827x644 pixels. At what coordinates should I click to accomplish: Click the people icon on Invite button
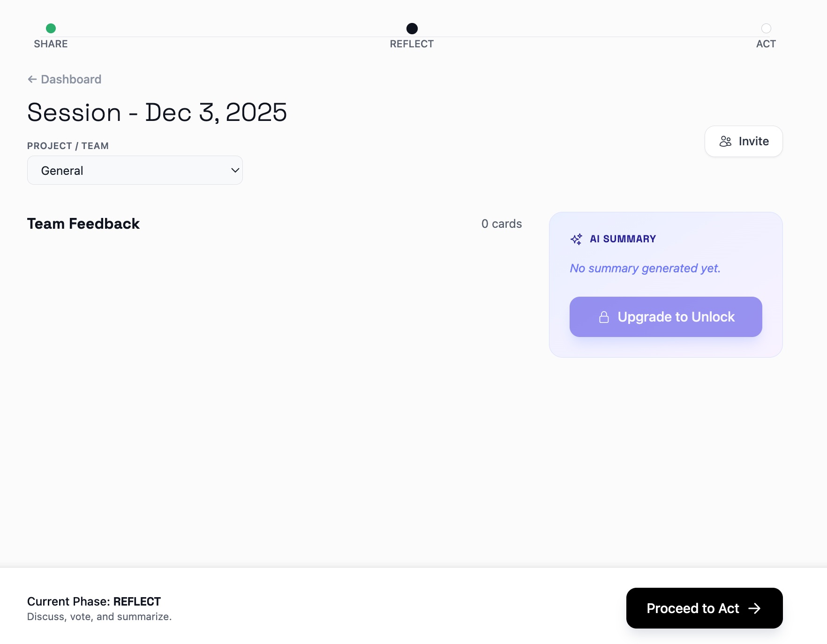tap(725, 142)
